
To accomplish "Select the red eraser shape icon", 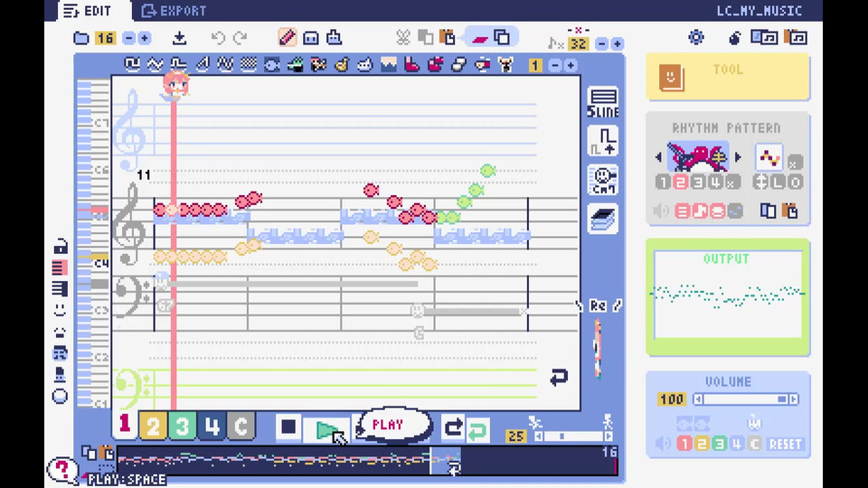I will 479,38.
